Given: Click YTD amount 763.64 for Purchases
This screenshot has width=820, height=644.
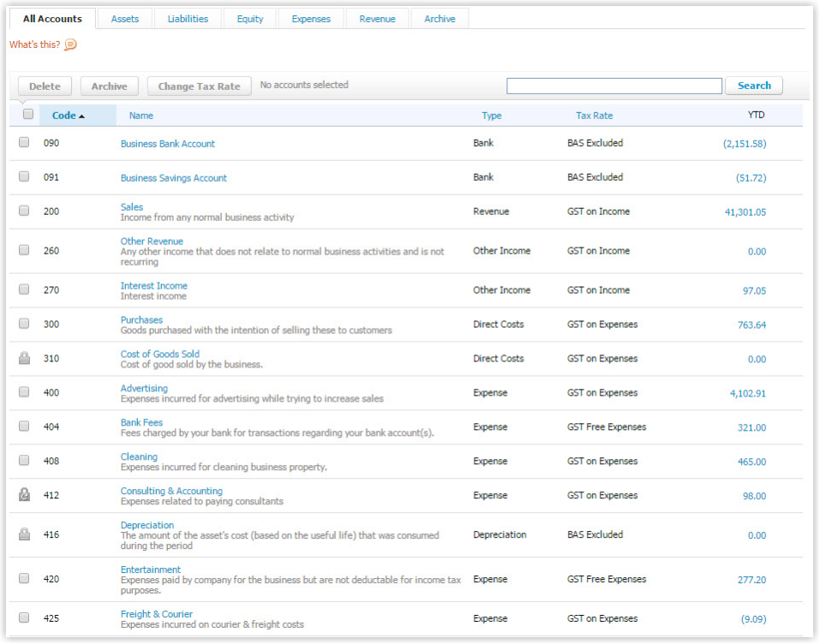Looking at the screenshot, I should [x=752, y=325].
